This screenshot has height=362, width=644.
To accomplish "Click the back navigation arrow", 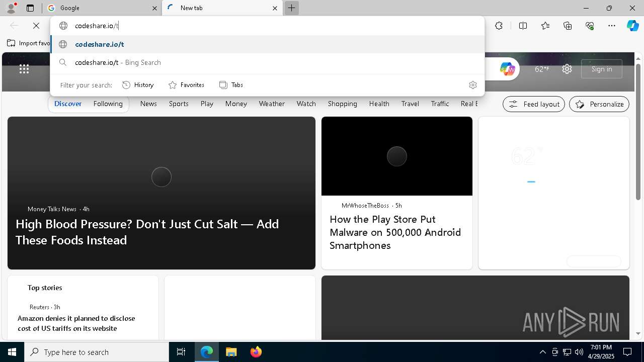I will coord(14,26).
